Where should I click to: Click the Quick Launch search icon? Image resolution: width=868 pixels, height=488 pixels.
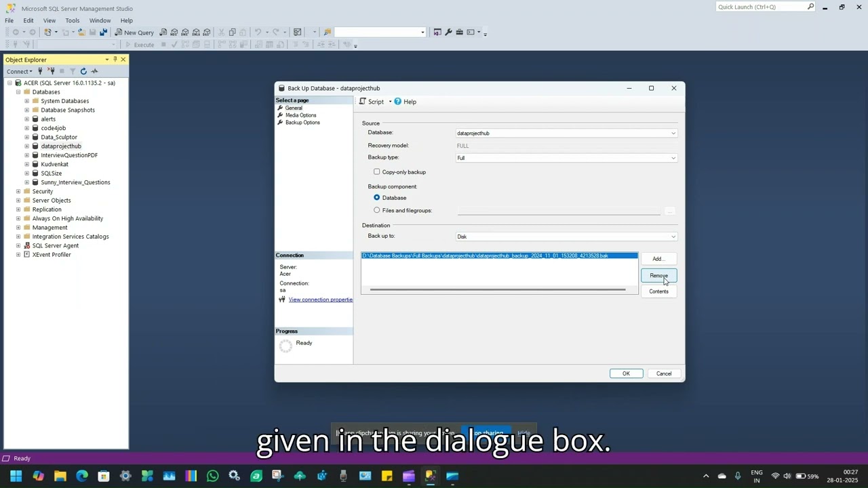810,7
